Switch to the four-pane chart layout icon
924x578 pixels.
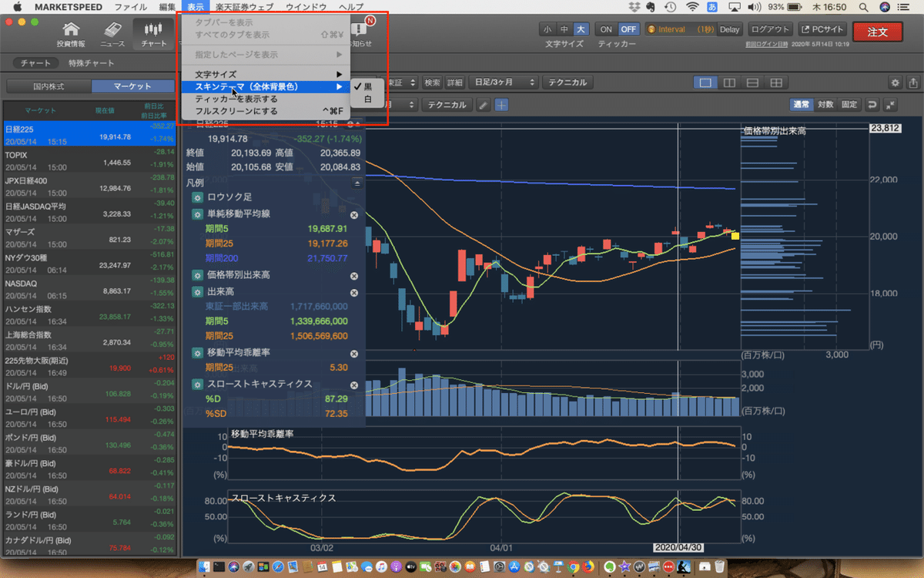[777, 82]
